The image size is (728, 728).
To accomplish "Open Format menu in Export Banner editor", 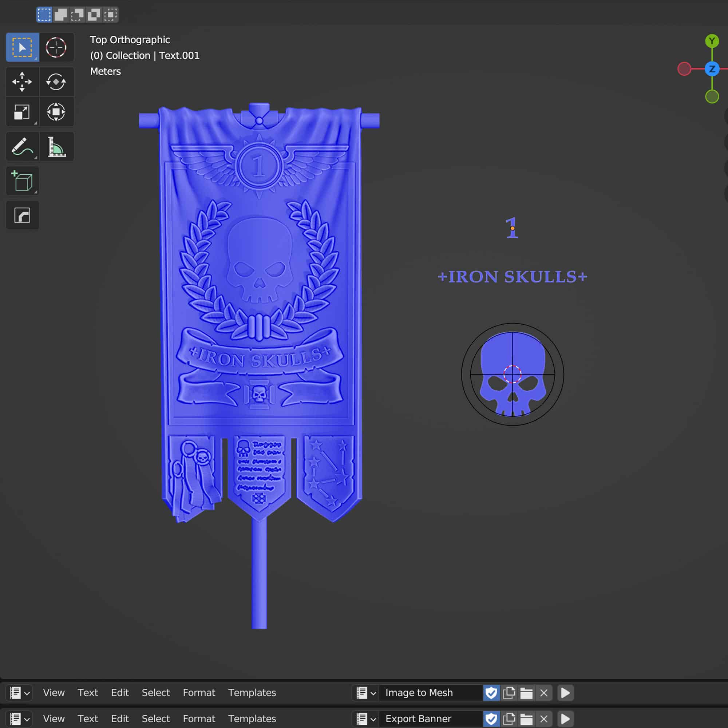I will click(x=199, y=719).
